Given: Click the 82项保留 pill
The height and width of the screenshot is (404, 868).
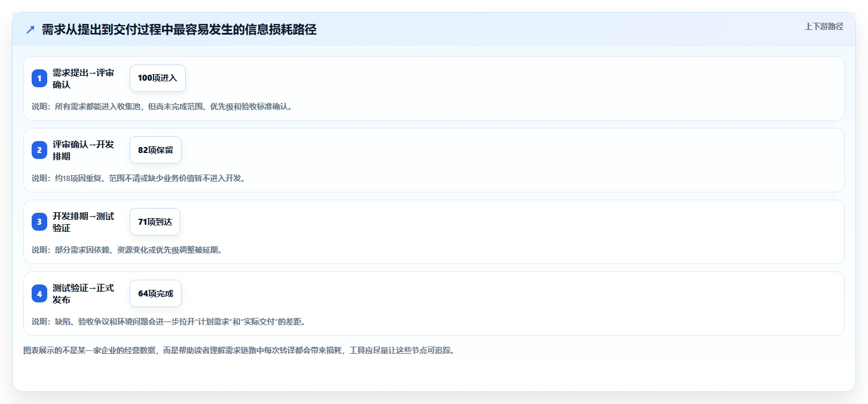Looking at the screenshot, I should [155, 150].
